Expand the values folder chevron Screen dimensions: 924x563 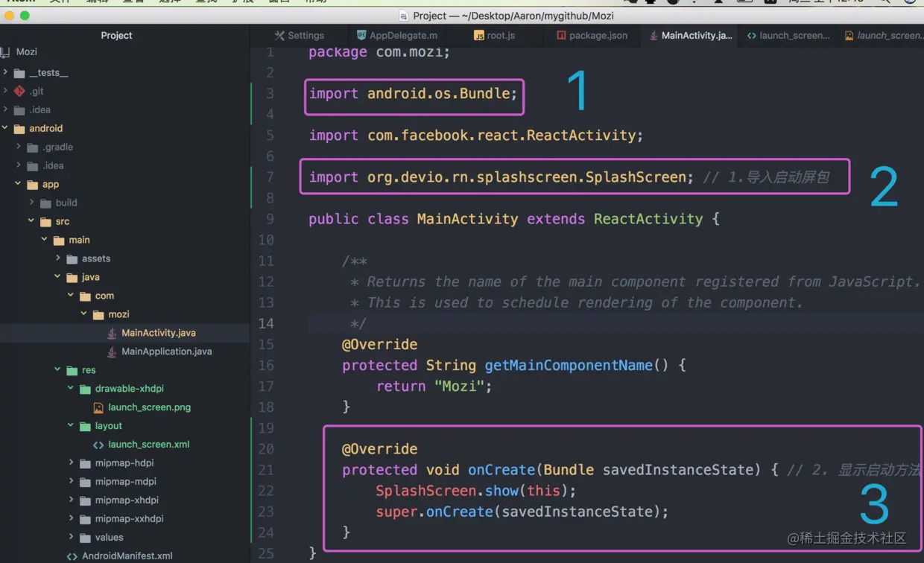(72, 538)
